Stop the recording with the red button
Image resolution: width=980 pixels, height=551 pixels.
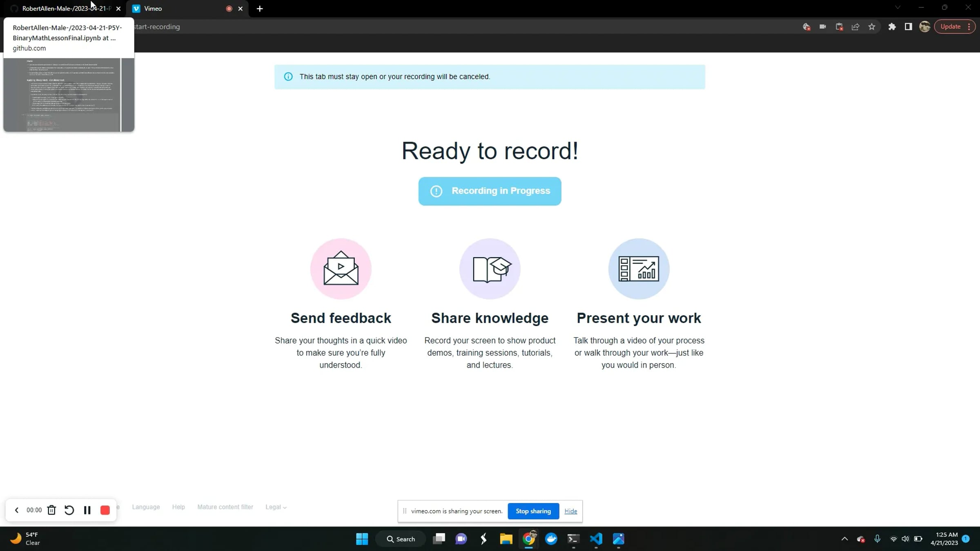click(105, 510)
